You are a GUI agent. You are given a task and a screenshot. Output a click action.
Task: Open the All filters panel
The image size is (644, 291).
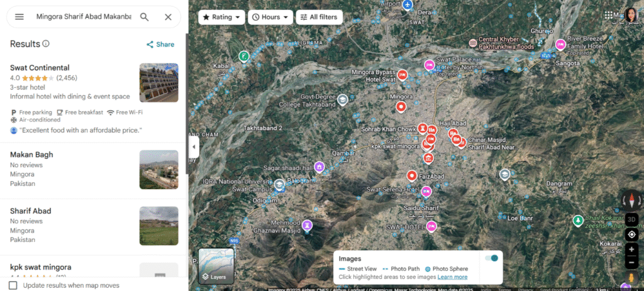(x=319, y=17)
